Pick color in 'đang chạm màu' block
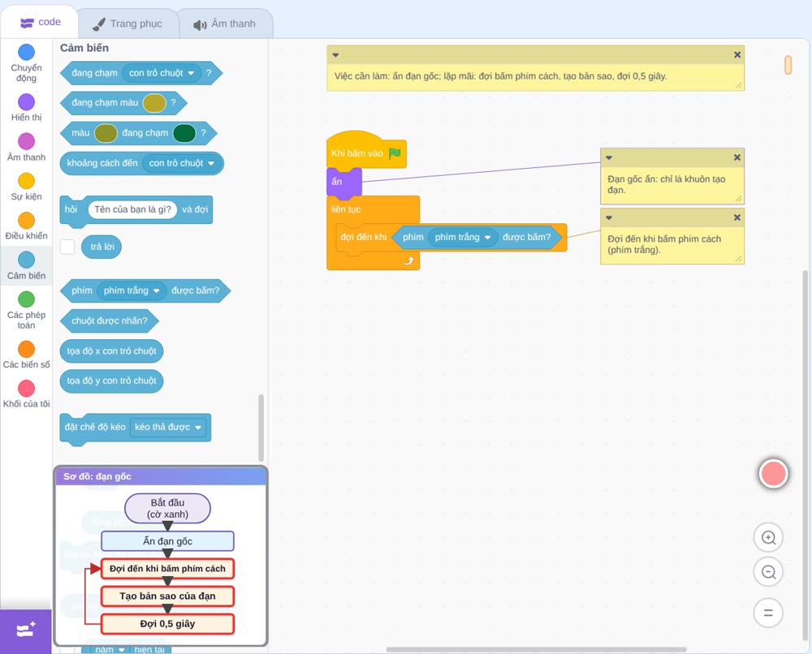The width and height of the screenshot is (812, 654). (153, 103)
